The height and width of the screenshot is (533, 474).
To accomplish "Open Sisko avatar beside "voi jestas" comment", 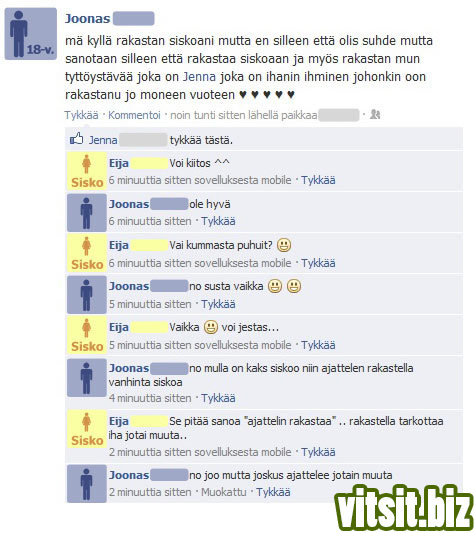I will click(87, 335).
